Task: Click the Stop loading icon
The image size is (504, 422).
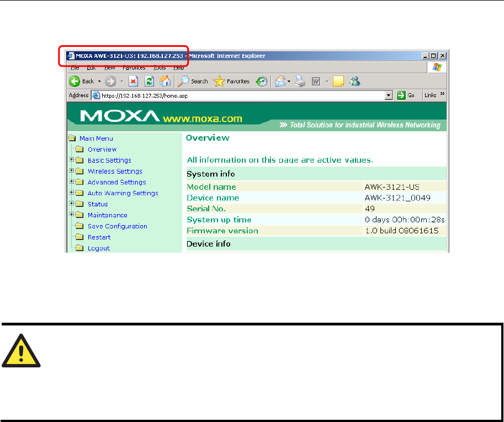Action: click(133, 81)
